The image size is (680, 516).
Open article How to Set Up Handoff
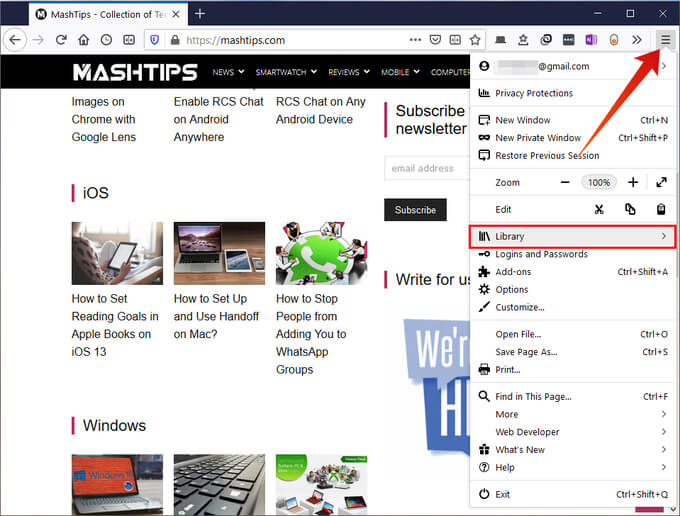point(216,317)
